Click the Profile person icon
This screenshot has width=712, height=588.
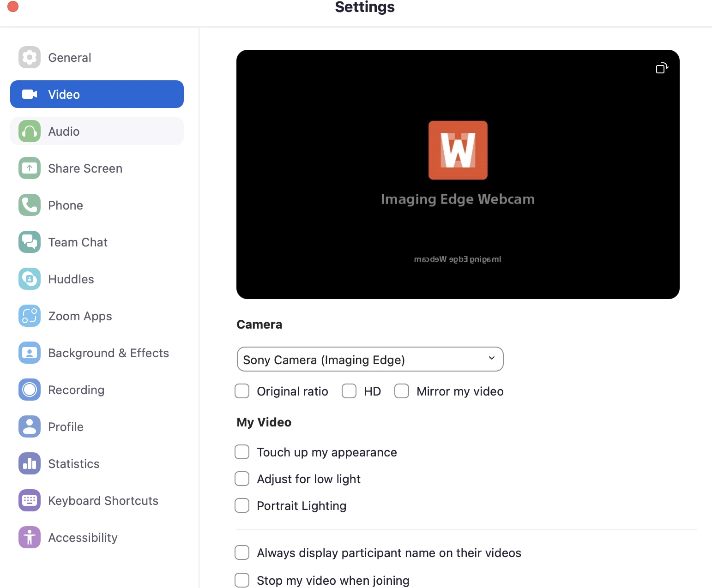[x=30, y=426]
